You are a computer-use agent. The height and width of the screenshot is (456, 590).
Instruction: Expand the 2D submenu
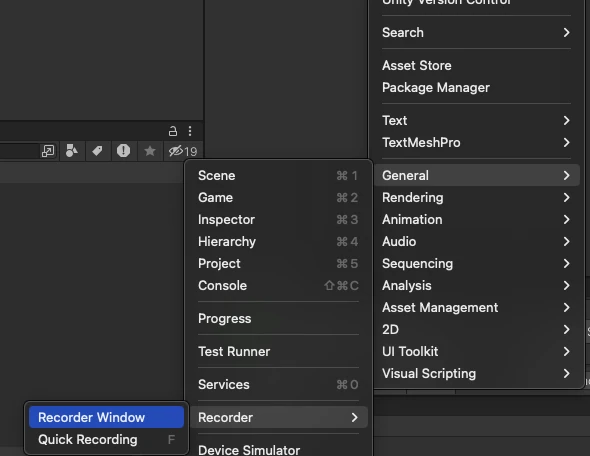point(476,329)
